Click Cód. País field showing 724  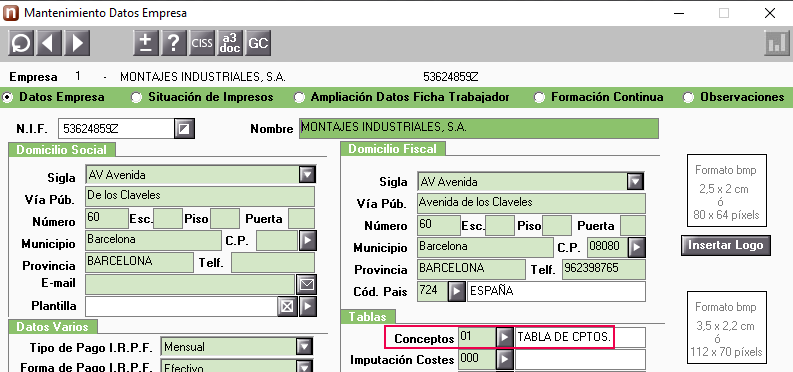(433, 292)
